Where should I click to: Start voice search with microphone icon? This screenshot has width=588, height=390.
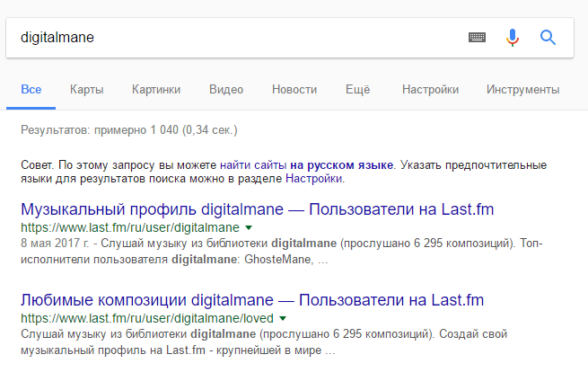click(513, 38)
